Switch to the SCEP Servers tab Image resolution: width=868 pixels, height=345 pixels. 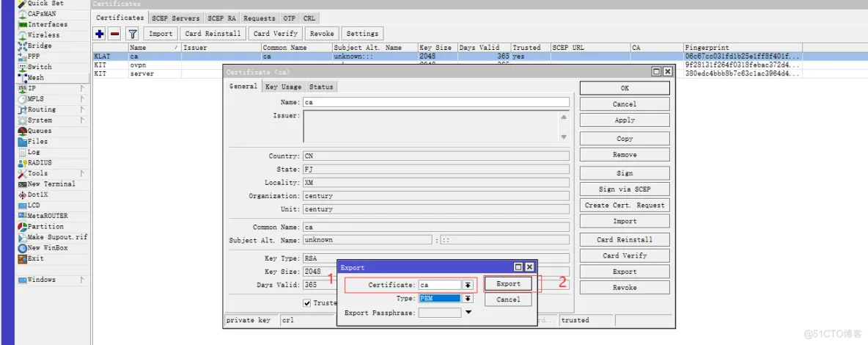(175, 18)
